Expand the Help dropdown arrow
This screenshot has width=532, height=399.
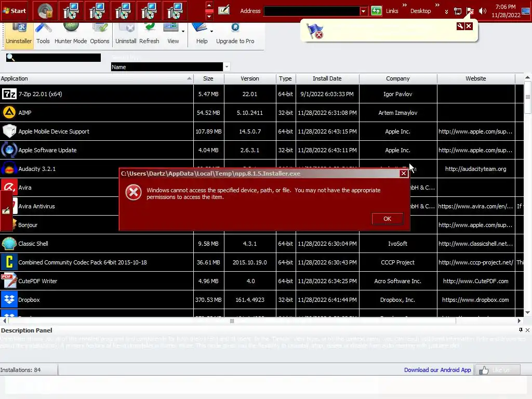[212, 32]
